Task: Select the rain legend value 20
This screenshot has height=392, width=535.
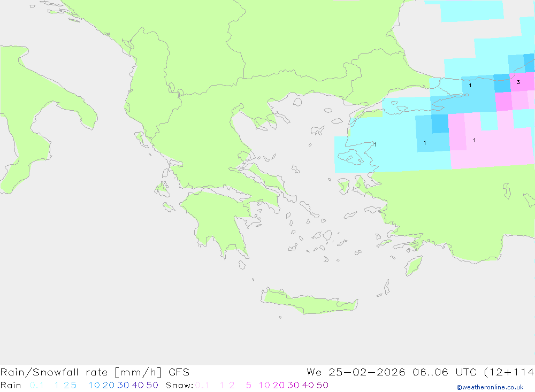Action: click(x=109, y=385)
